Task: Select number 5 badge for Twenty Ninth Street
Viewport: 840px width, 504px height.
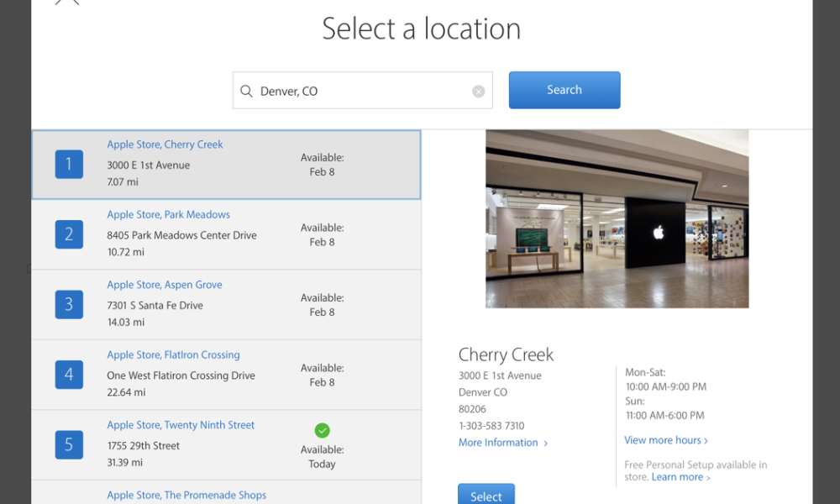Action: 69,444
